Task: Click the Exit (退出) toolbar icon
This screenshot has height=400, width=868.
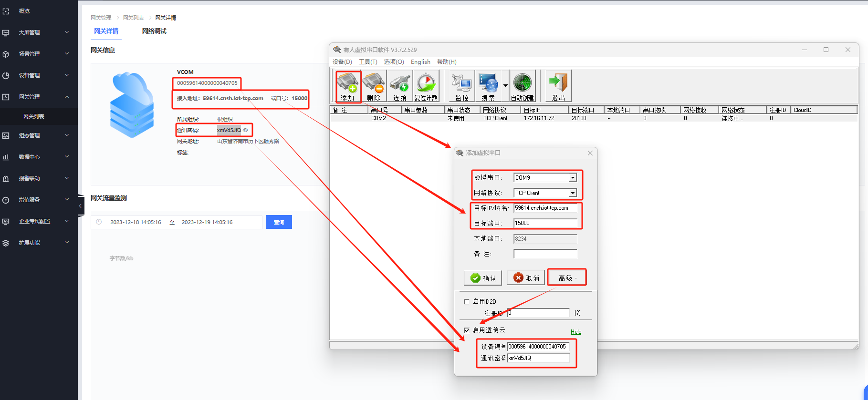Action: [558, 86]
